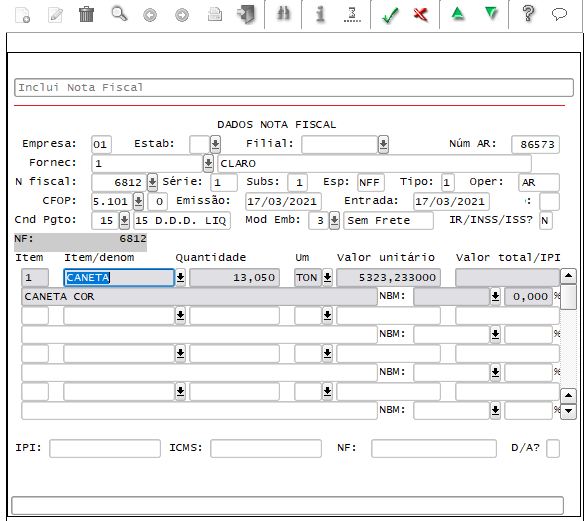588x521 pixels.
Task: Click the Tipo input field
Action: 448,182
